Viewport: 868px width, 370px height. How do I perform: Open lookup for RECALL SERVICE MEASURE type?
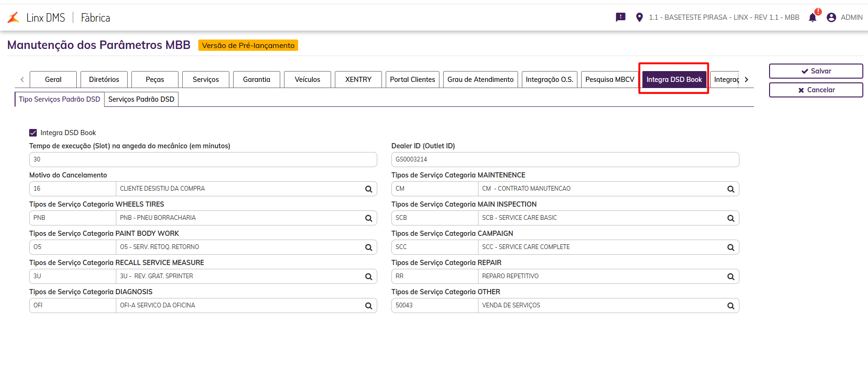[x=369, y=276]
